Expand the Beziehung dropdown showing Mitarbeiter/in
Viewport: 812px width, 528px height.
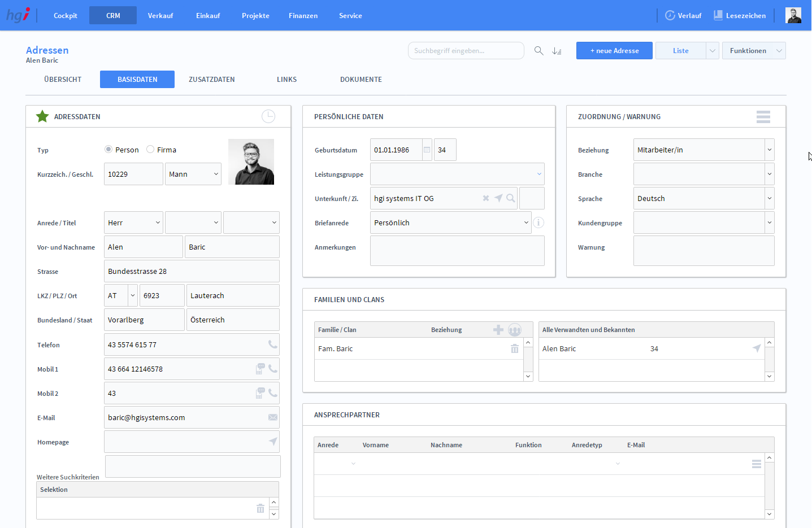[769, 150]
